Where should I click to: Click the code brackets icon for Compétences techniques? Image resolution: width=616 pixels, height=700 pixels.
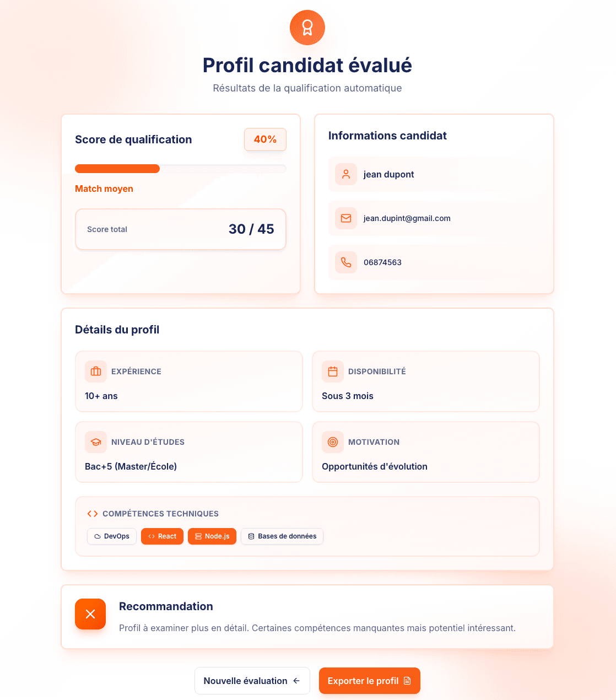pos(92,513)
